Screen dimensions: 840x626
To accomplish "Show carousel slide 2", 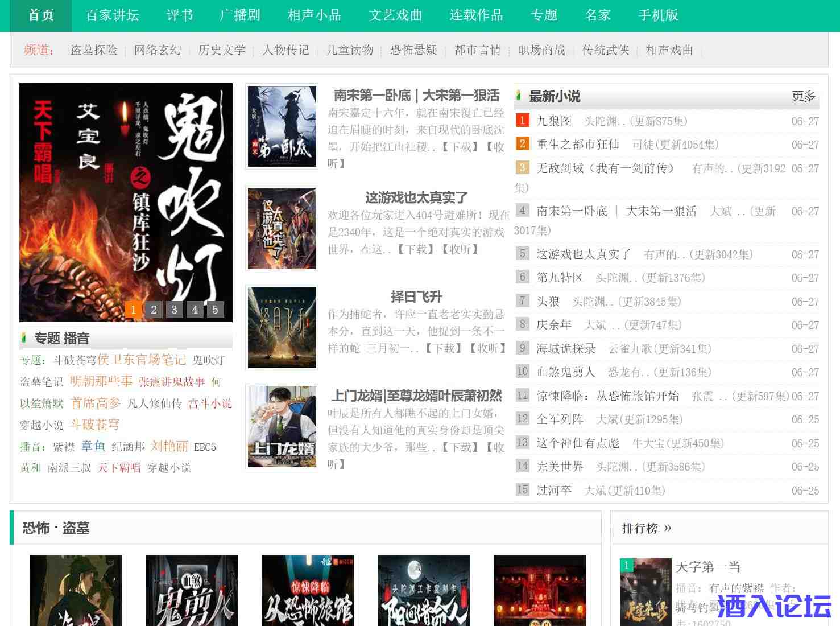I will pos(154,310).
